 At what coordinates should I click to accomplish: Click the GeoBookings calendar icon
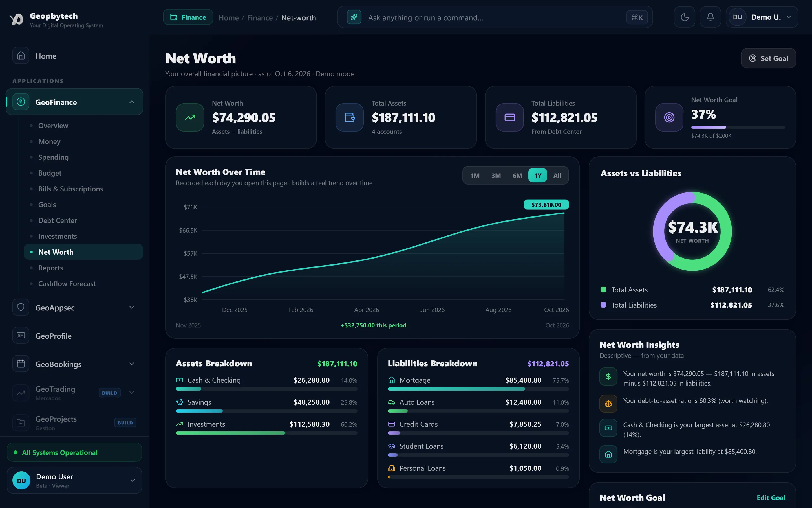(21, 364)
